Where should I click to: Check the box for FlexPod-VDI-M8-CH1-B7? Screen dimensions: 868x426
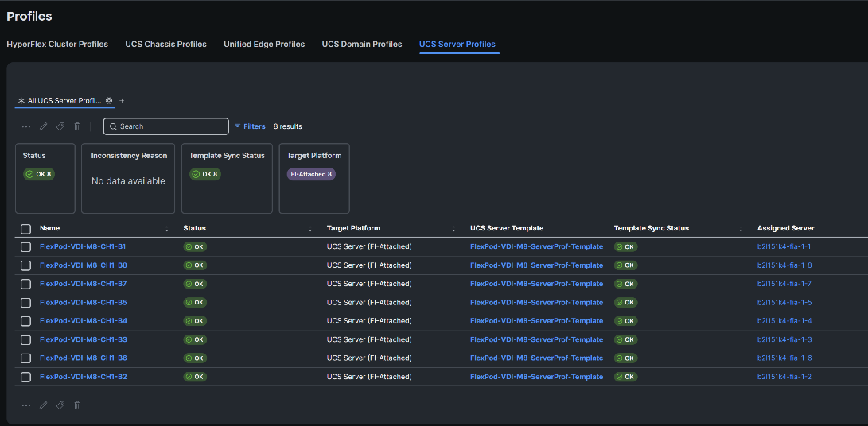pos(25,284)
